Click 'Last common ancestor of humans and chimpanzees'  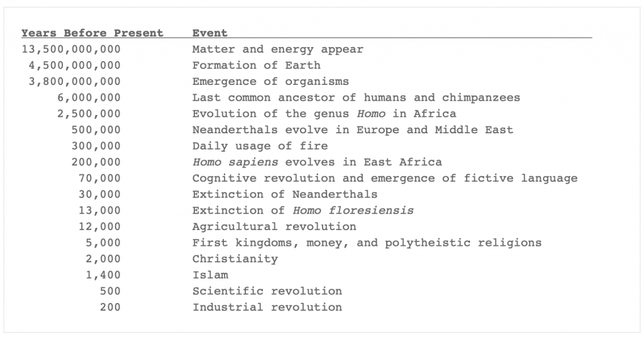coord(356,97)
